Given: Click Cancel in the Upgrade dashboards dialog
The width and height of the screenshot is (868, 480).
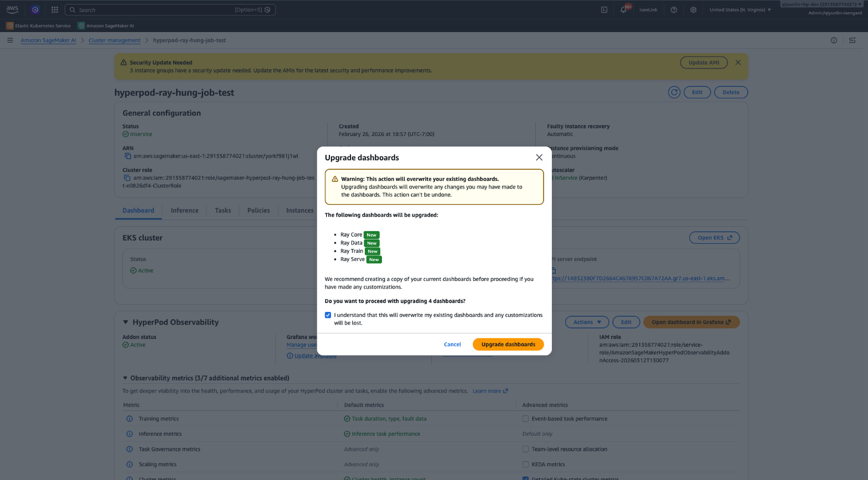Looking at the screenshot, I should 452,345.
